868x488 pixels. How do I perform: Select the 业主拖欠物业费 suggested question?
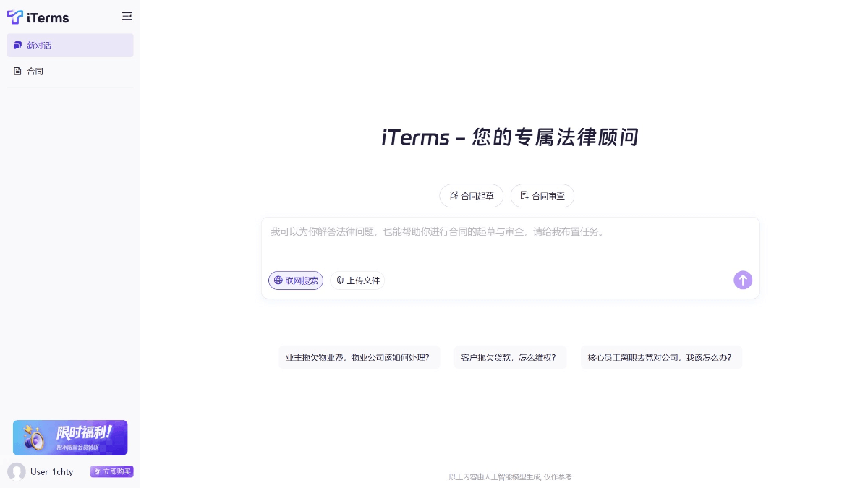359,357
